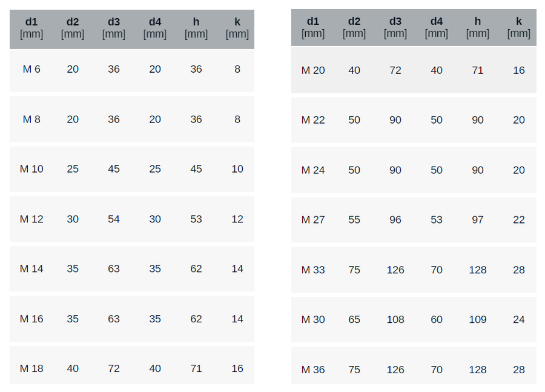Select the M 24 cell

pos(313,170)
